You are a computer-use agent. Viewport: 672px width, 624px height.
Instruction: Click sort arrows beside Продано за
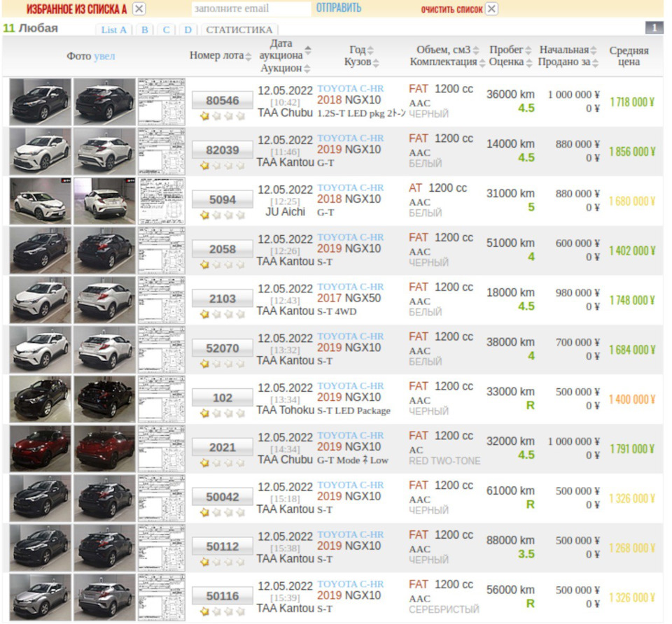point(595,63)
